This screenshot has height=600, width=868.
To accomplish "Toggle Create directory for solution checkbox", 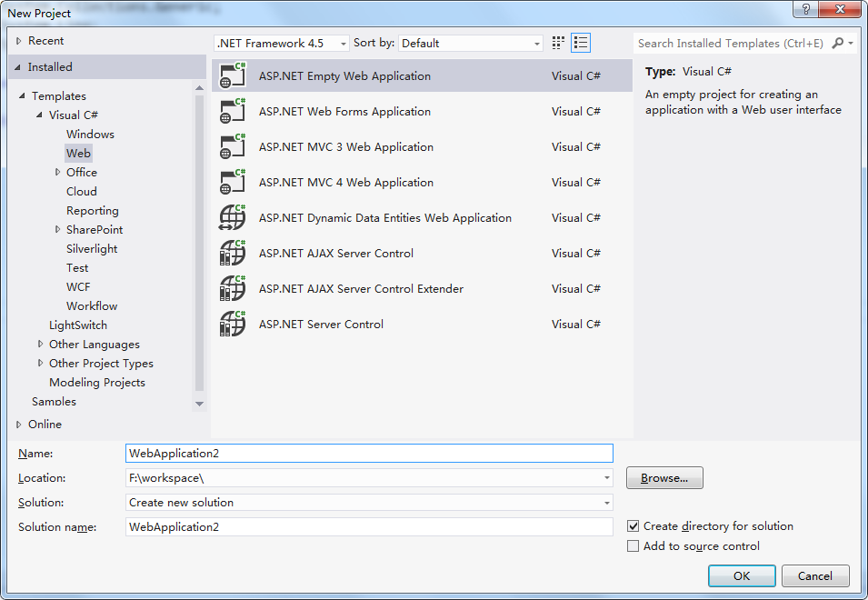I will tap(633, 525).
